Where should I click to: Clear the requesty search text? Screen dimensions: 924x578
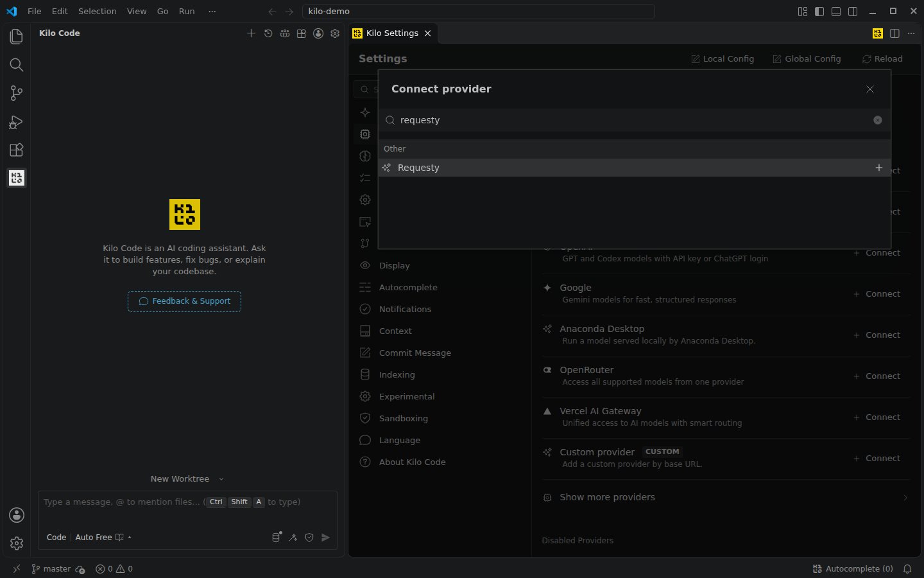(878, 120)
